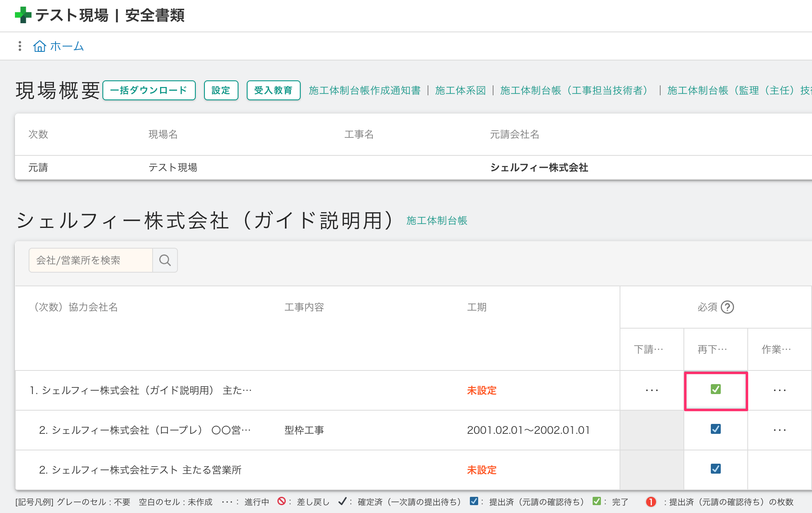Viewport: 812px width, 513px height.
Task: Click in-progress dots in row 1 作業 column
Action: click(779, 390)
